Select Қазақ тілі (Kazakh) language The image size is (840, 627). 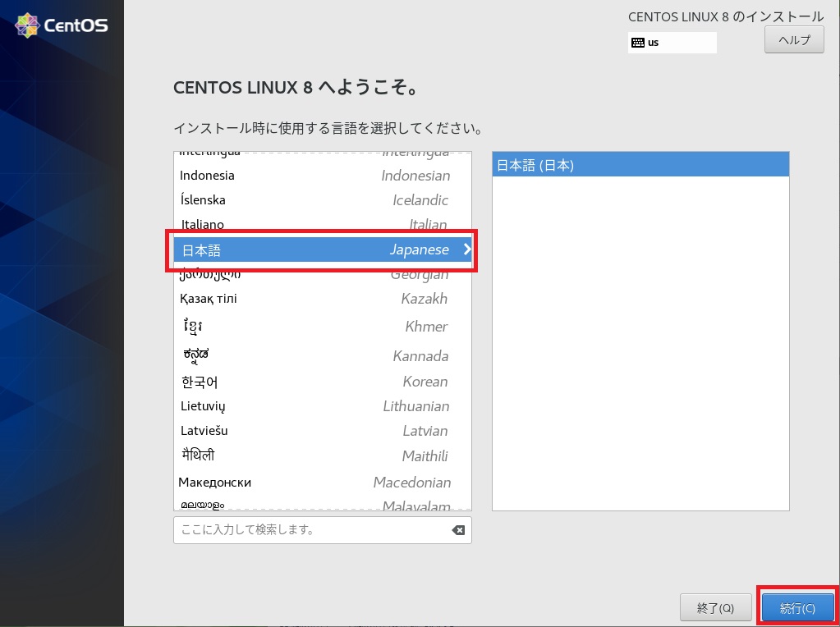click(323, 299)
